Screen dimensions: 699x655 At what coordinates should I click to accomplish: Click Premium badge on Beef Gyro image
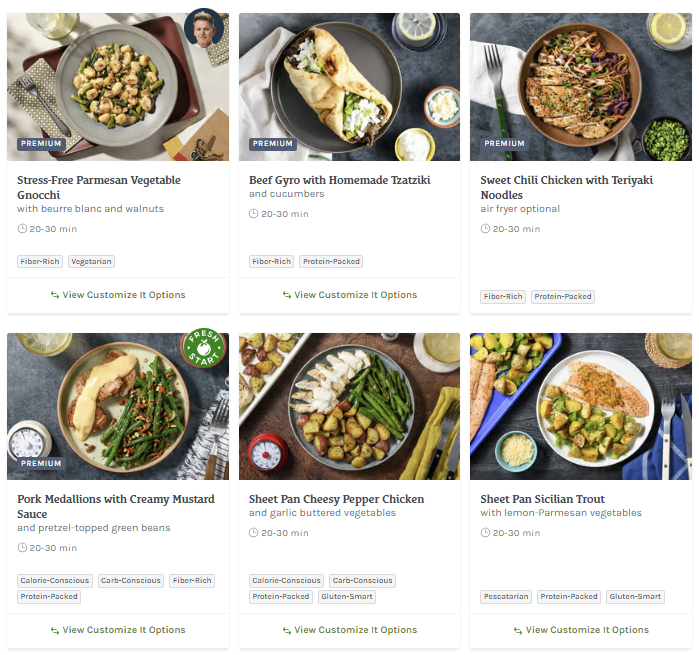tap(273, 144)
